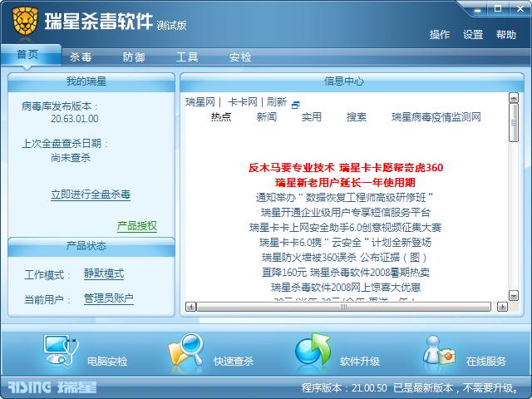Click virus database version 20.63.01.00

[x=75, y=119]
